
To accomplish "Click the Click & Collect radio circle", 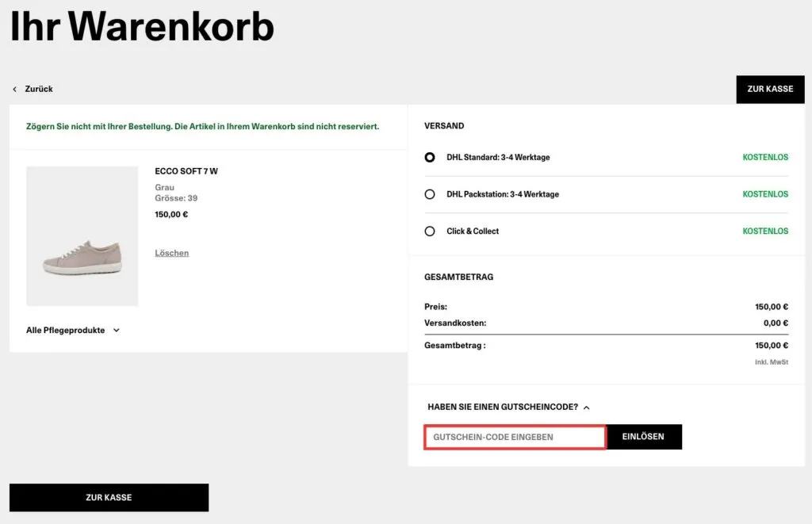I will (x=430, y=231).
